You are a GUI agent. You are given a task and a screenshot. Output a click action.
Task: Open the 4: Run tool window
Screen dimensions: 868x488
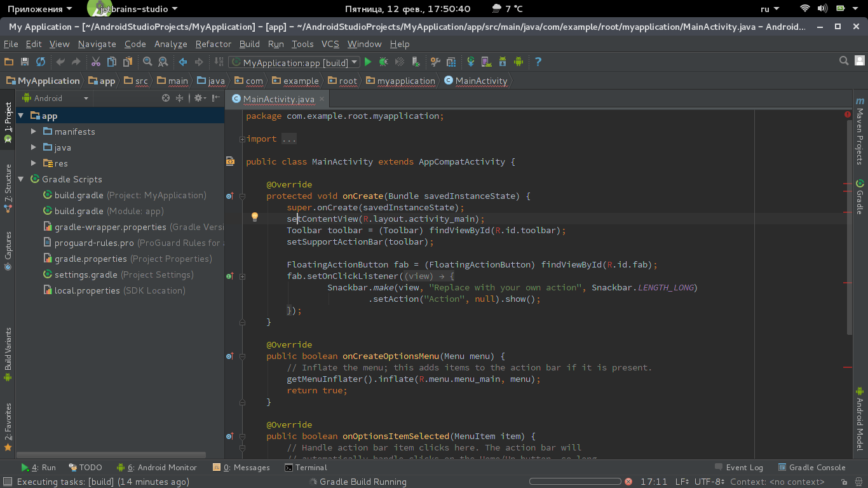click(x=38, y=467)
